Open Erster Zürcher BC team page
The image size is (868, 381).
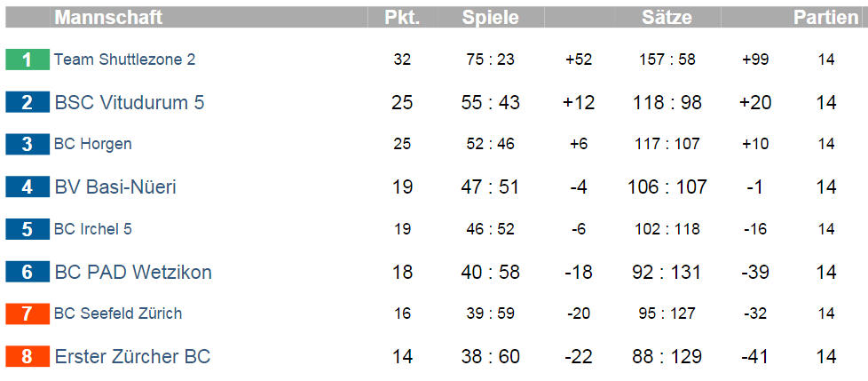coord(132,357)
